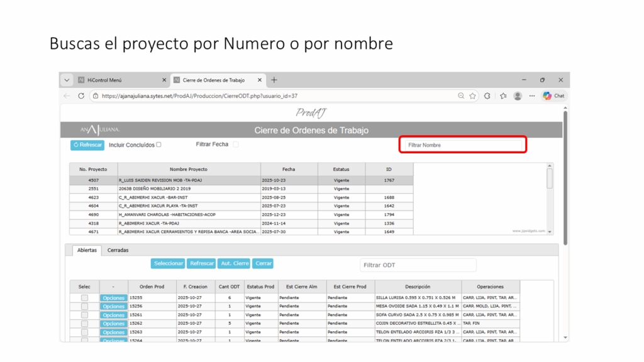The image size is (644, 362).
Task: Click the zoom magnifier icon in address bar
Action: pyautogui.click(x=461, y=96)
